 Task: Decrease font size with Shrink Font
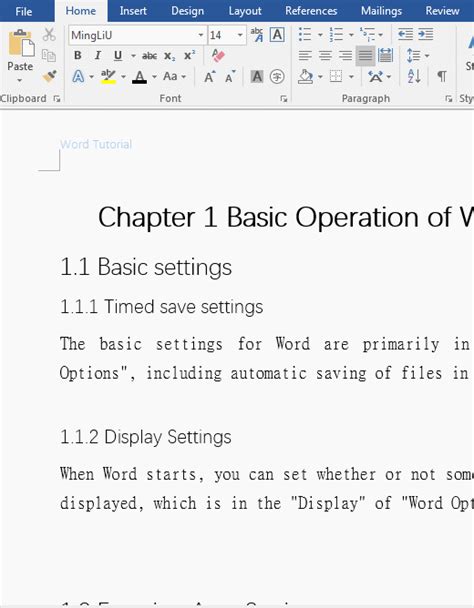click(230, 77)
